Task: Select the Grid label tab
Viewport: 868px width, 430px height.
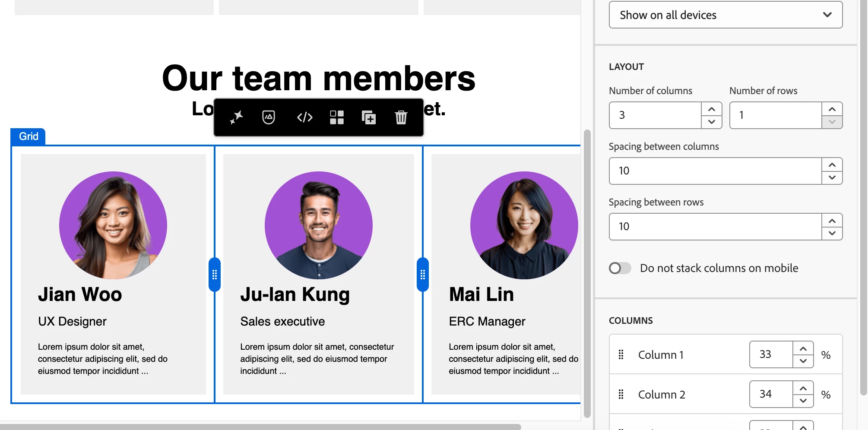Action: coord(29,136)
